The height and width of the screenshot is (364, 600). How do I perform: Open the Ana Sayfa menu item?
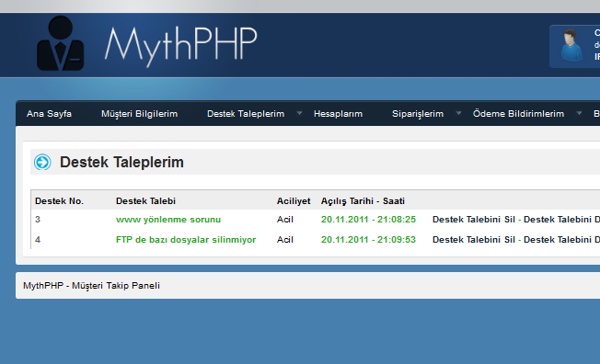[x=49, y=114]
